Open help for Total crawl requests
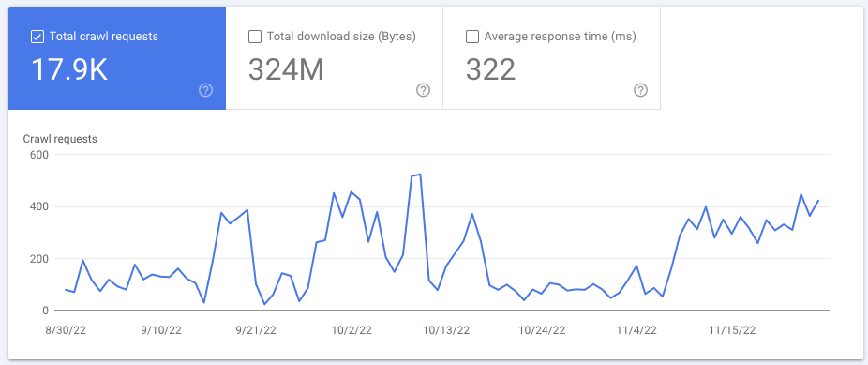Viewport: 868px width, 365px height. click(x=205, y=90)
